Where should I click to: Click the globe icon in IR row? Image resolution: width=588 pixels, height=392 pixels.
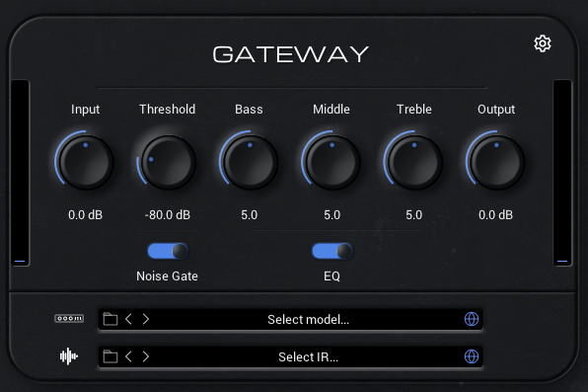pos(472,356)
